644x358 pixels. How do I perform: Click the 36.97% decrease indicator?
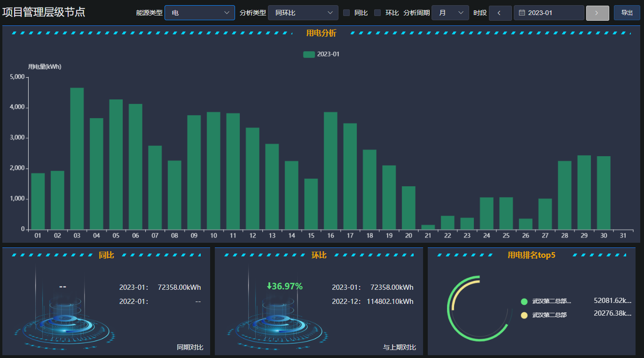point(284,286)
